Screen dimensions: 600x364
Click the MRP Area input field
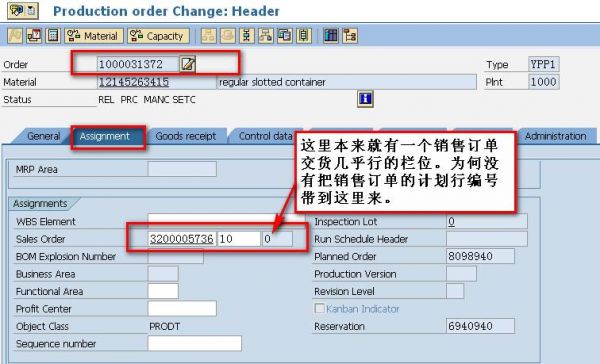[x=182, y=169]
